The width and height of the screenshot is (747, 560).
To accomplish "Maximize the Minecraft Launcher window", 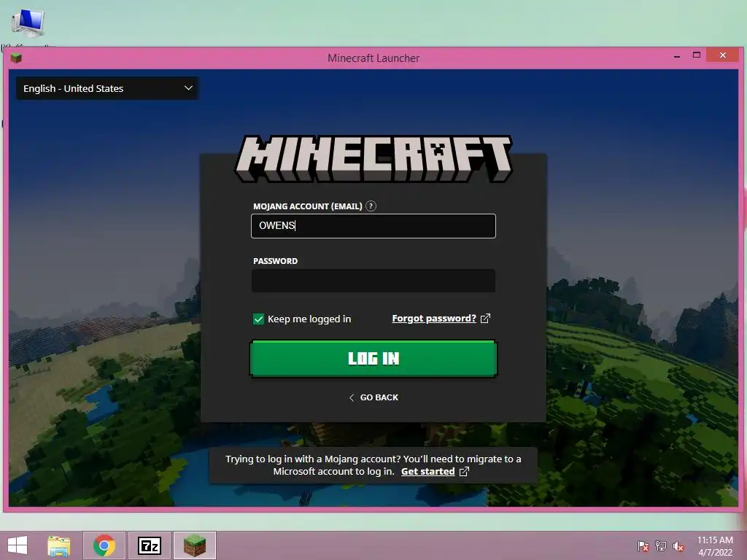I will pyautogui.click(x=697, y=55).
